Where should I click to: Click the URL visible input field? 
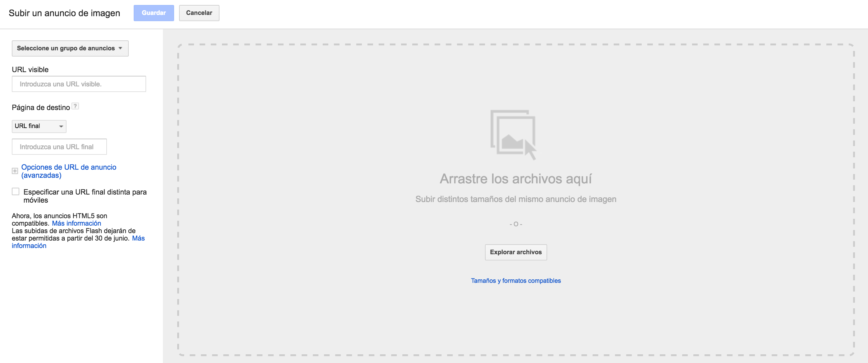point(79,84)
